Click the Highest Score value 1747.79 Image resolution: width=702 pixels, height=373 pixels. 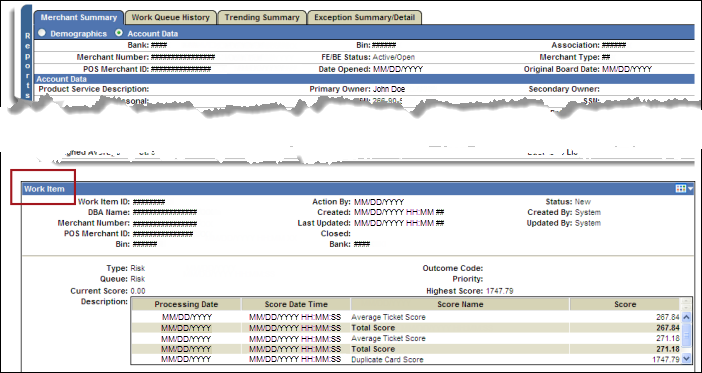click(499, 291)
